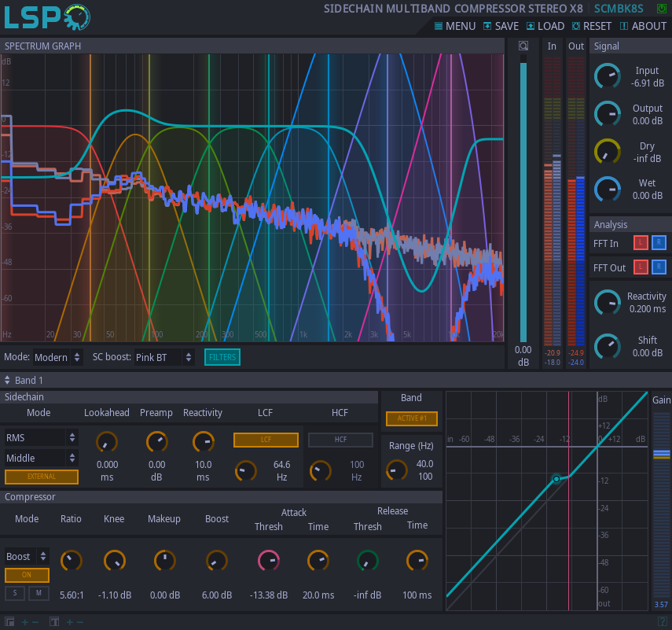Click the compressor Makeup knob
Screen dimensions: 672x630
point(165,561)
